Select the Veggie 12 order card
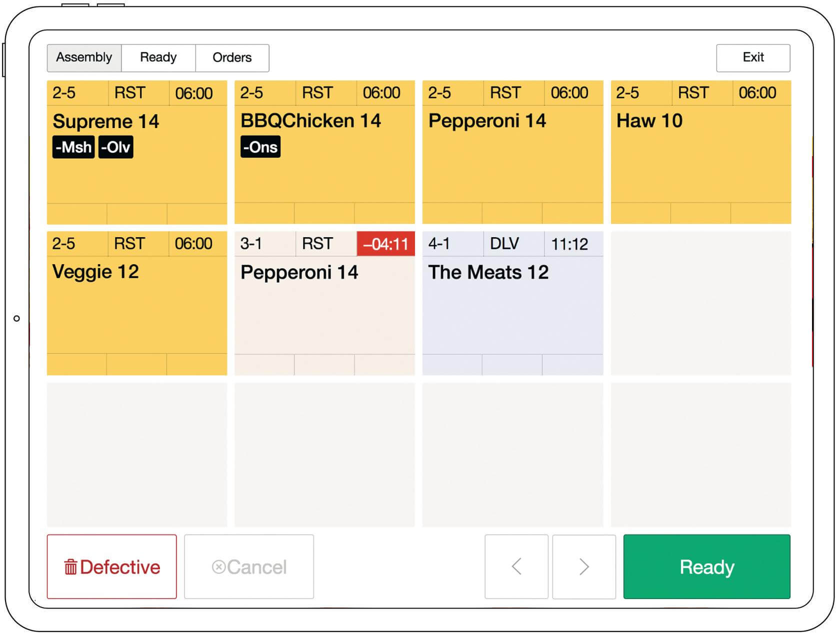Image resolution: width=840 pixels, height=638 pixels. 136,310
